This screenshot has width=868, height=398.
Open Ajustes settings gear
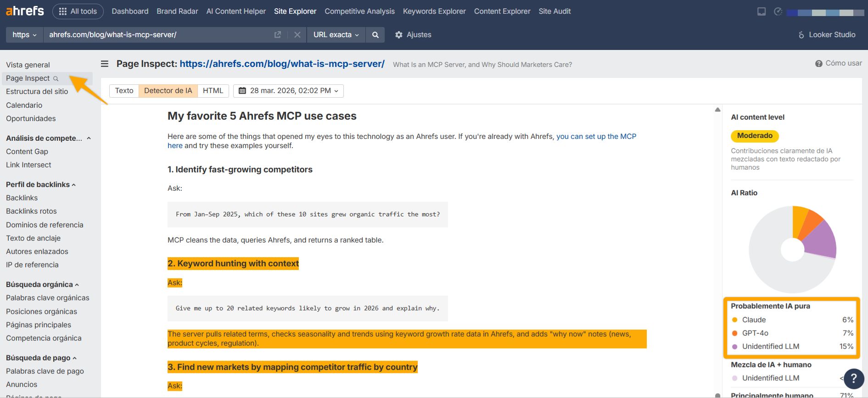413,35
